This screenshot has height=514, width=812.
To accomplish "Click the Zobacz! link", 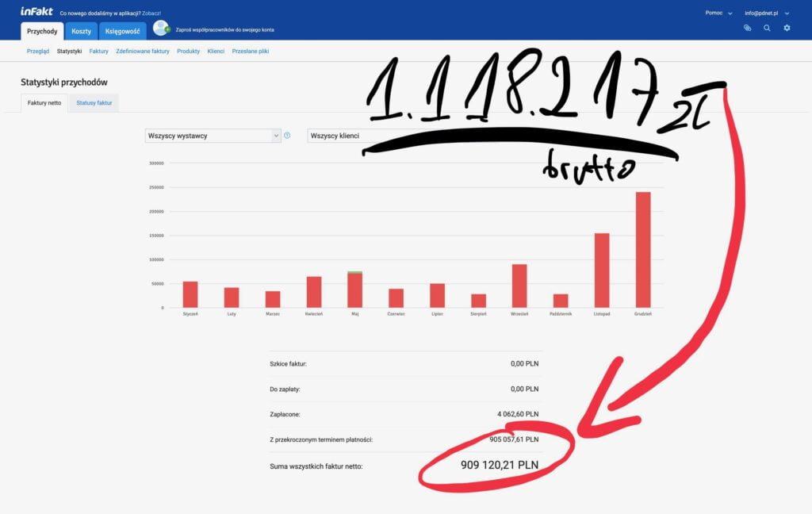I will [x=151, y=13].
